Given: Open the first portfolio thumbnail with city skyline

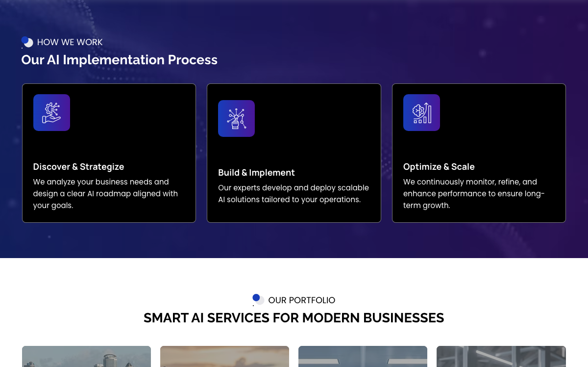Looking at the screenshot, I should coord(86,357).
